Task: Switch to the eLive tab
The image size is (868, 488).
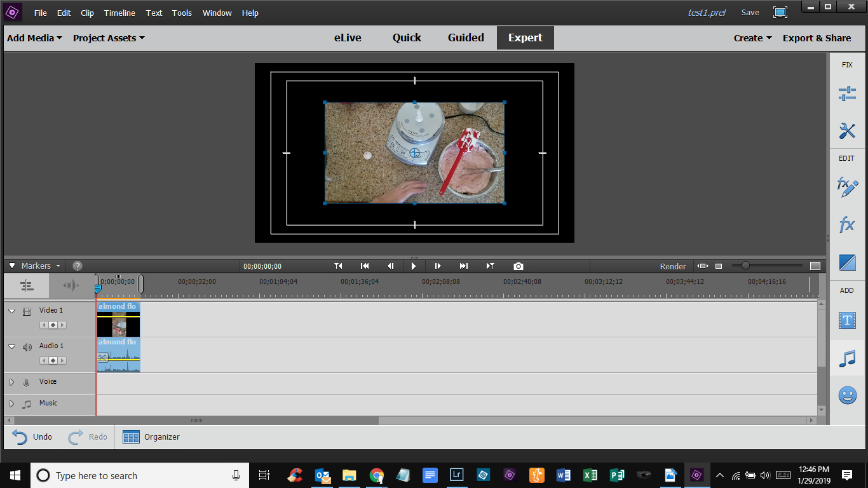Action: pyautogui.click(x=348, y=37)
